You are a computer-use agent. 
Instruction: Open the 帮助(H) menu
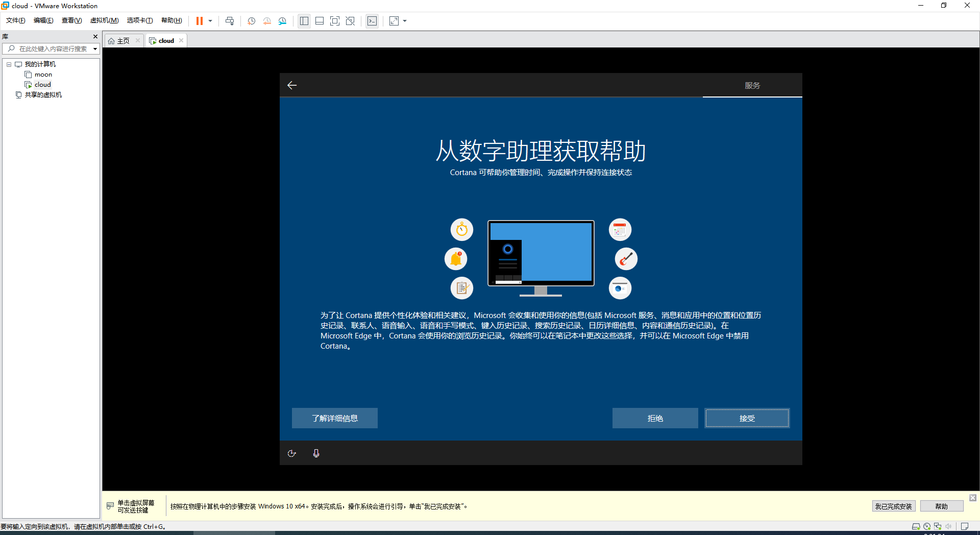coord(171,20)
